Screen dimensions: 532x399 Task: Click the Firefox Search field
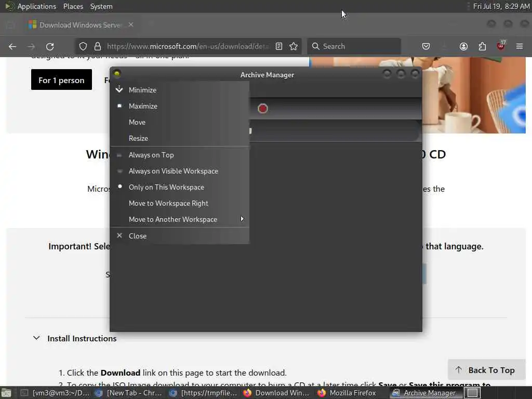click(x=354, y=46)
